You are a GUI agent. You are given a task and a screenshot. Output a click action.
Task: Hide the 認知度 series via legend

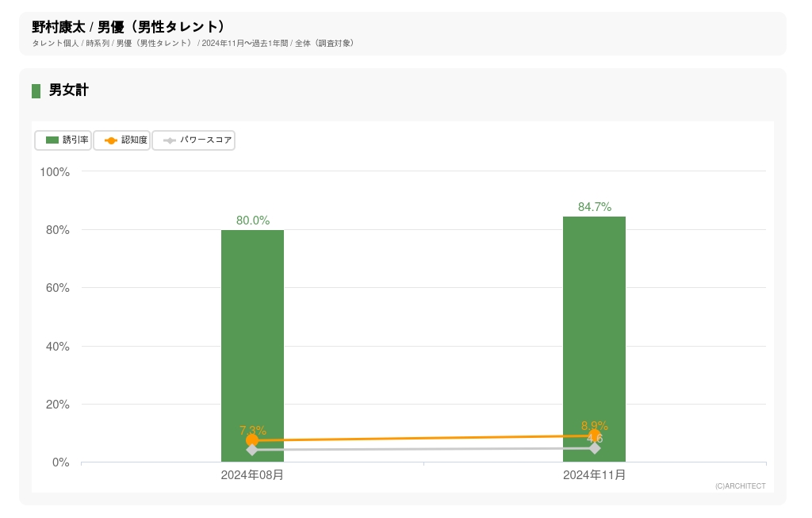tap(122, 140)
